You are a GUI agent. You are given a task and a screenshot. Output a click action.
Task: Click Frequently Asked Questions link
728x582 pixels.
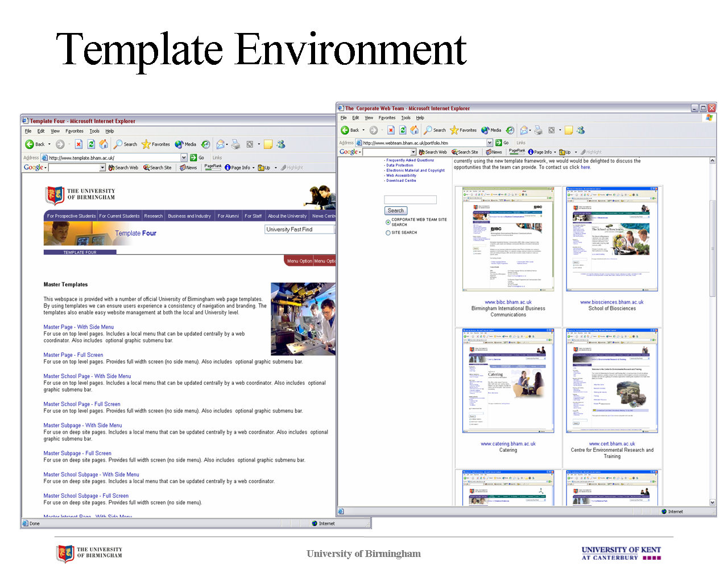[409, 160]
